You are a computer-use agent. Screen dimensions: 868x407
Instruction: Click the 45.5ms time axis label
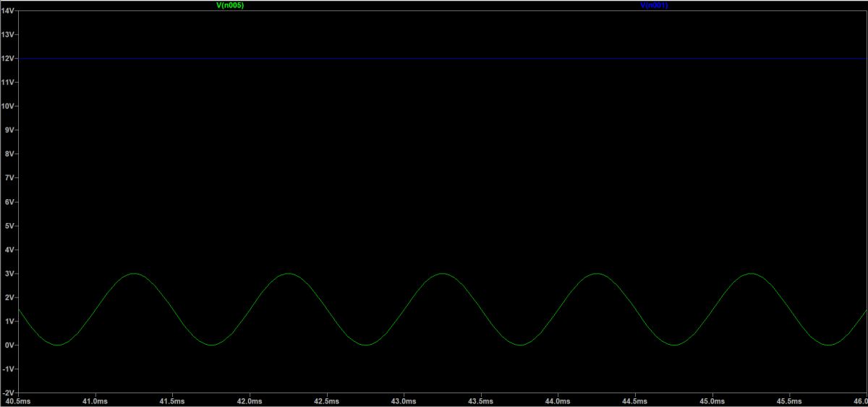coord(789,400)
